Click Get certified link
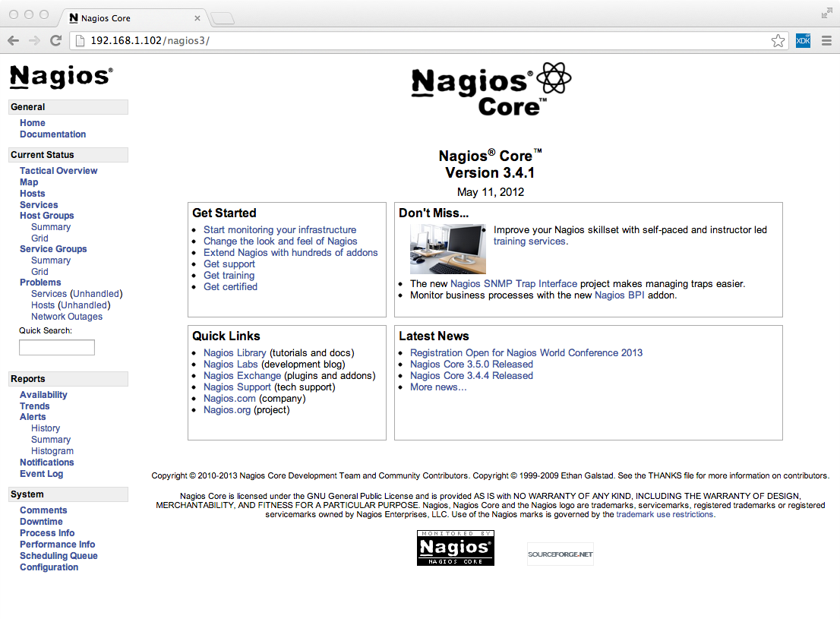The width and height of the screenshot is (840, 622). 230,286
